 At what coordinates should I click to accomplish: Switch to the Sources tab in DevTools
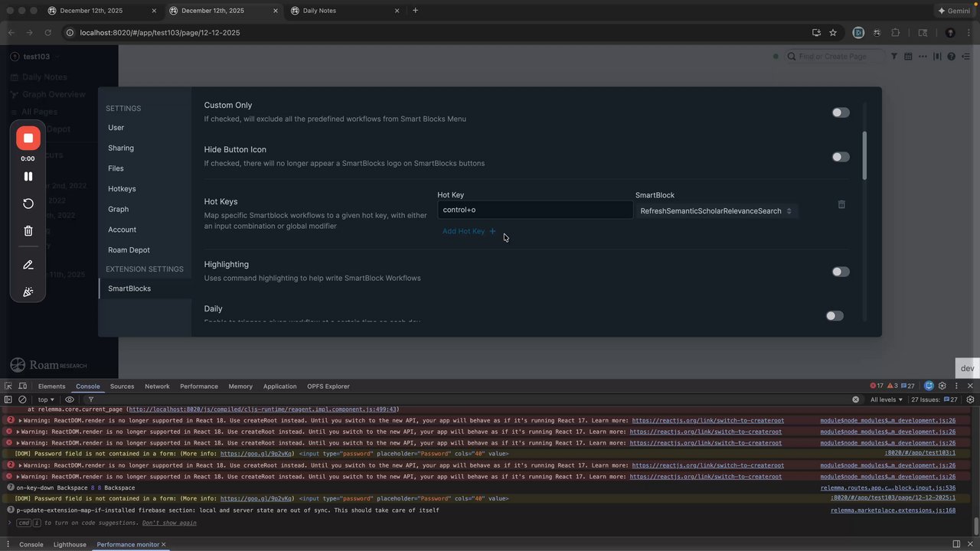[x=122, y=386]
